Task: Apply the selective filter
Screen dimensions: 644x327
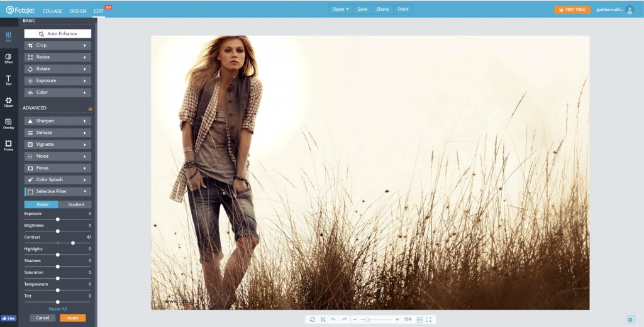Action: click(73, 318)
